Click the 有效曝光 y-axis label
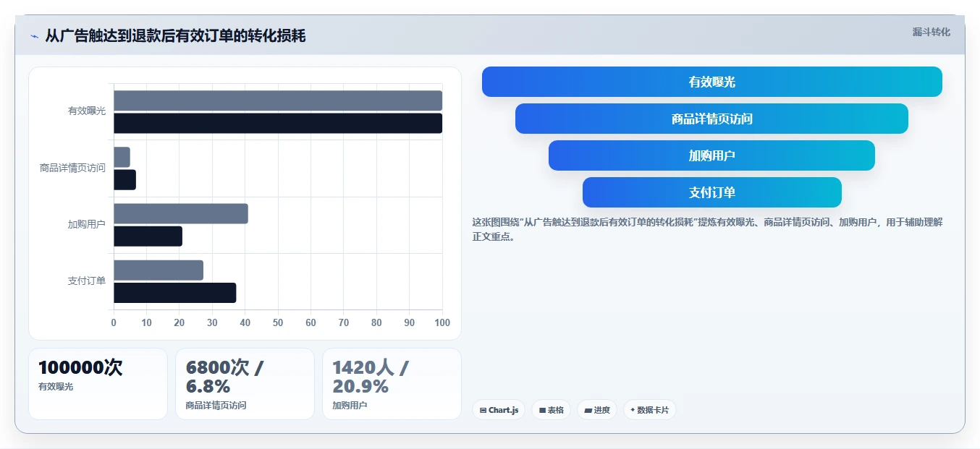This screenshot has height=449, width=980. tap(87, 111)
